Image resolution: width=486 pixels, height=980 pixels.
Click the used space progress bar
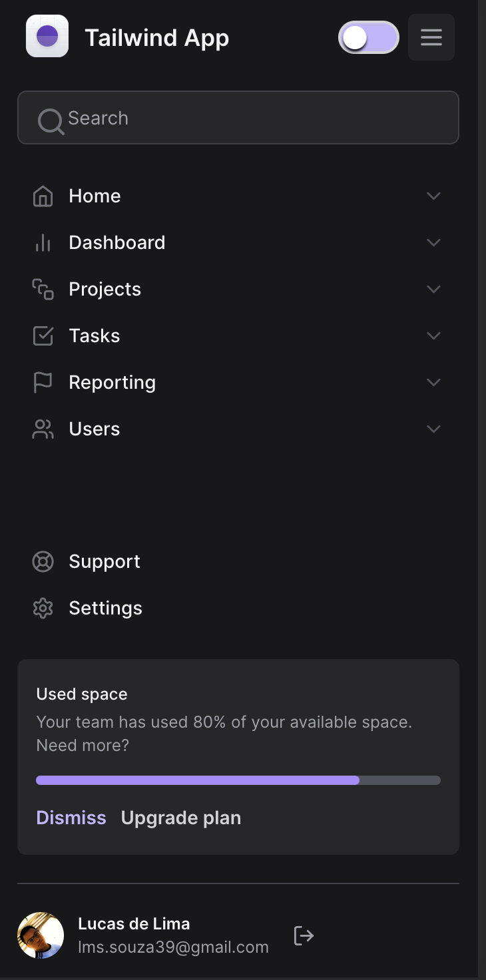pyautogui.click(x=238, y=780)
